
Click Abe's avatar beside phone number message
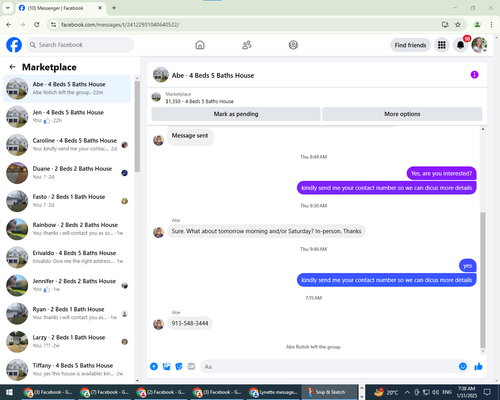tap(158, 324)
